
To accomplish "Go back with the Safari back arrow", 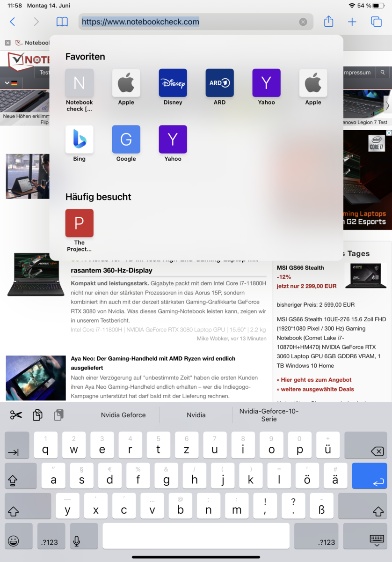I will (13, 22).
